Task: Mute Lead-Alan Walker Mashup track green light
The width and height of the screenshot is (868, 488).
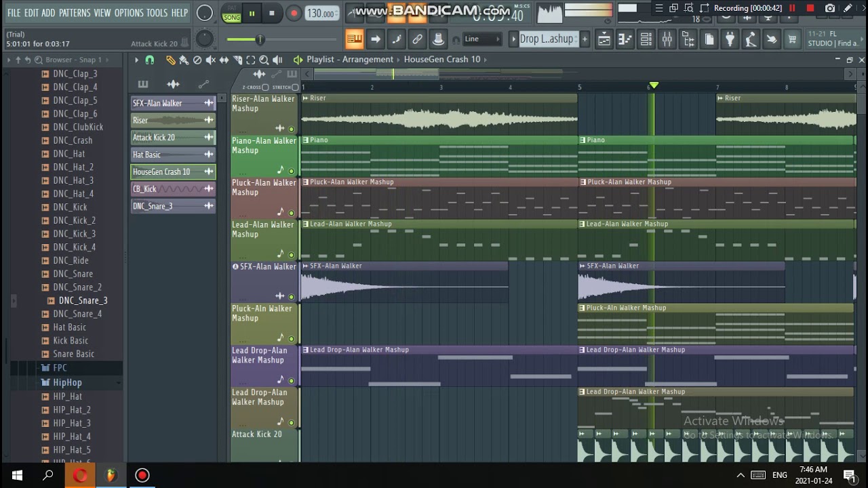Action: tap(292, 255)
